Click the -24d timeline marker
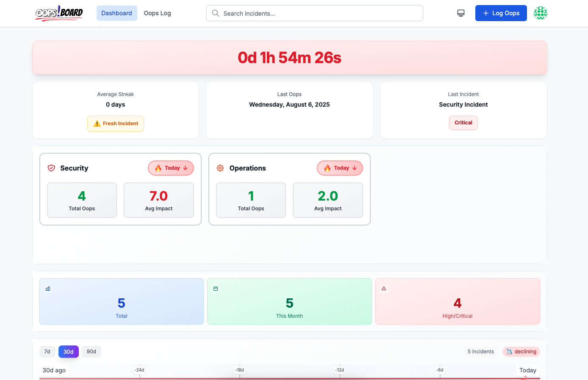Viewport: 588px width, 380px height. click(139, 370)
